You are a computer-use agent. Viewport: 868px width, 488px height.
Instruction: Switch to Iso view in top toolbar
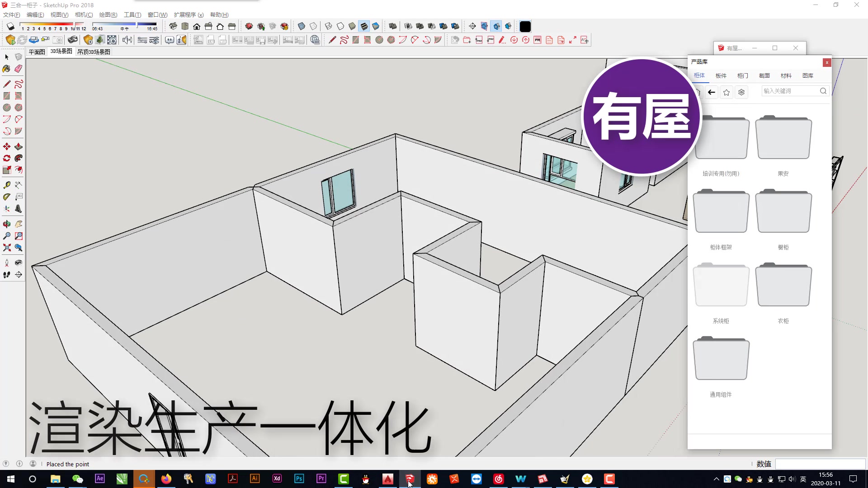pos(173,26)
